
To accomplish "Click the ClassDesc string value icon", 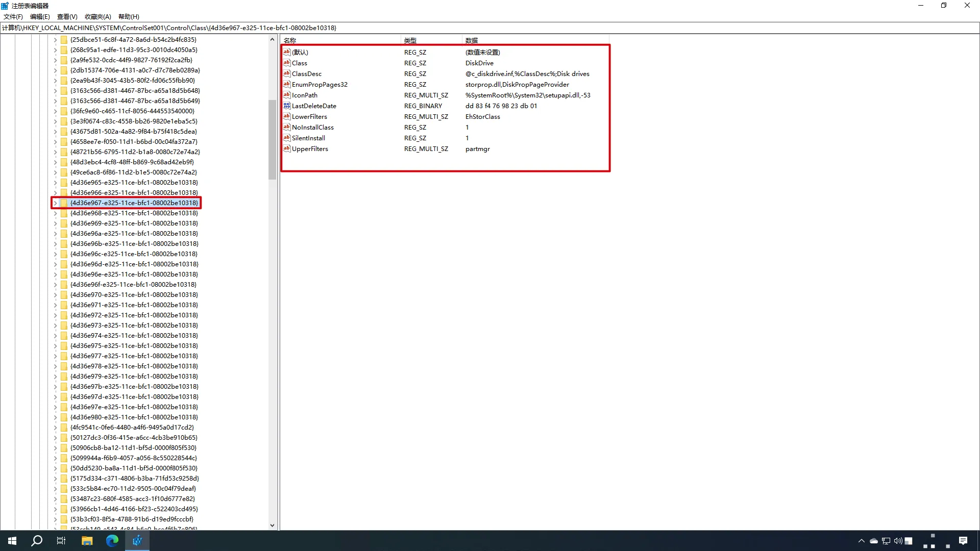I will coord(287,73).
